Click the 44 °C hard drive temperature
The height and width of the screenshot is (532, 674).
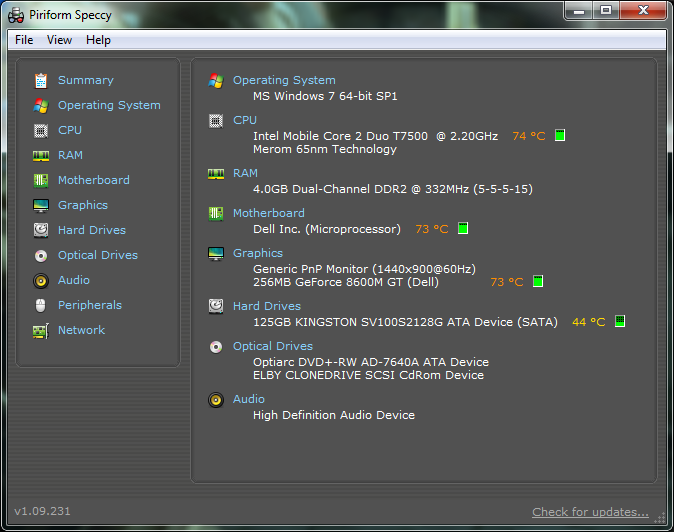[x=588, y=322]
